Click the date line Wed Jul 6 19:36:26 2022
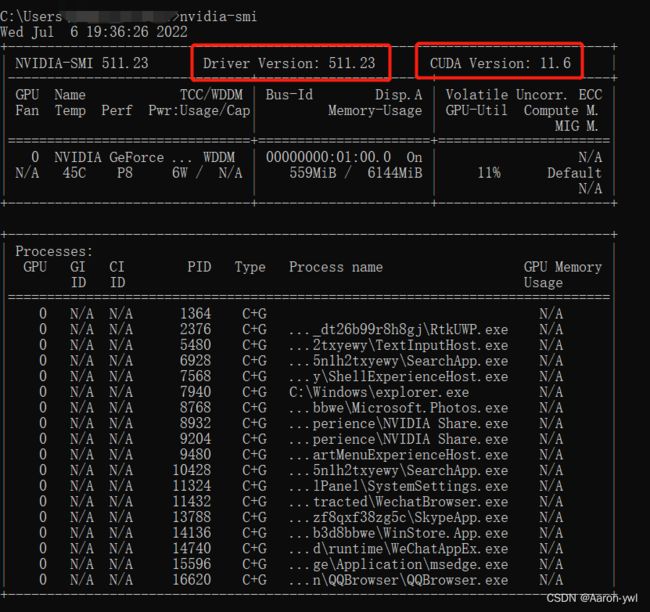Screen dimensions: 650x612 94,32
